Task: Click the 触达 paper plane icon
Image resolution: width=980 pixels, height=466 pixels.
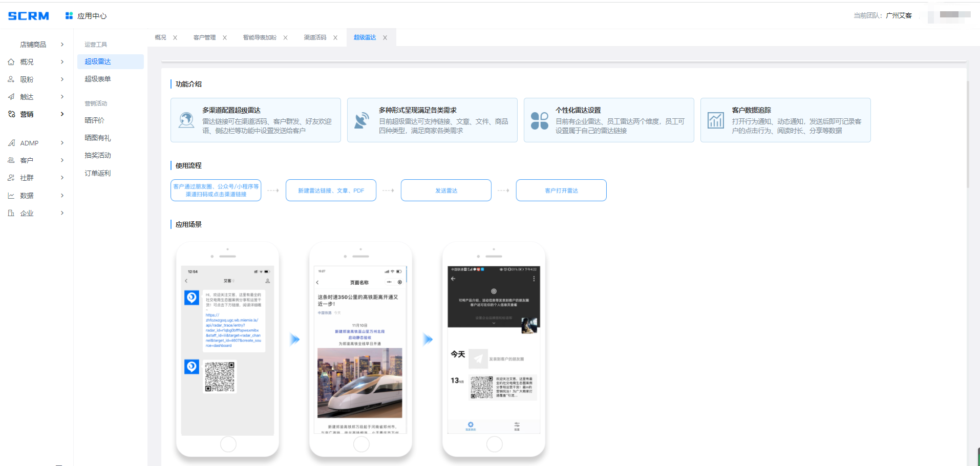Action: coord(11,97)
